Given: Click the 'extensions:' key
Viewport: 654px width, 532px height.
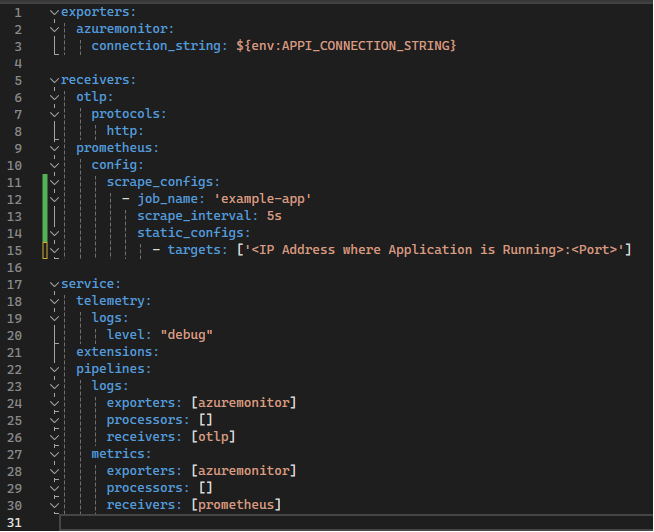Looking at the screenshot, I should 117,352.
